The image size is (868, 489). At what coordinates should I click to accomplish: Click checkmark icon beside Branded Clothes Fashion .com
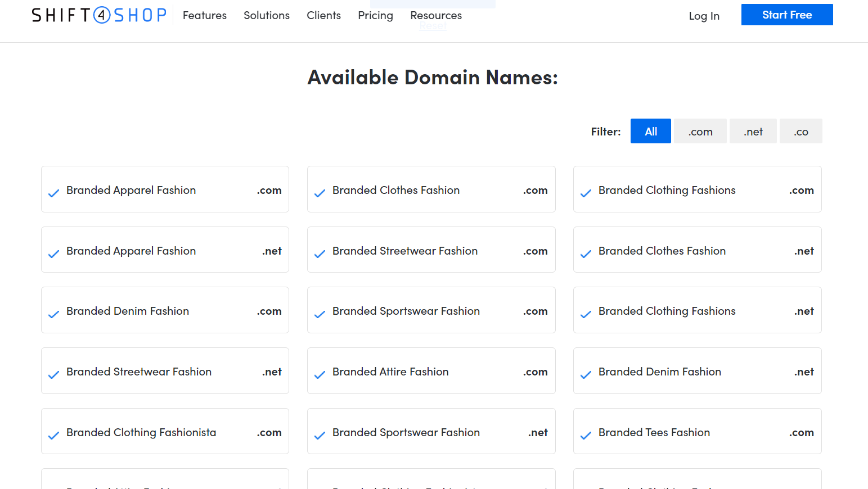coord(320,193)
